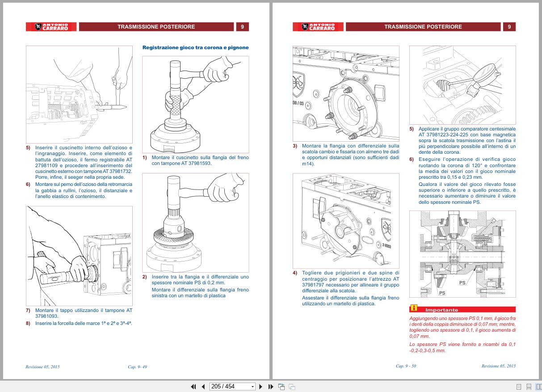Click the note 'Lo spessore PS viene fornito a ricambi'
542x392 pixels.
(462, 347)
